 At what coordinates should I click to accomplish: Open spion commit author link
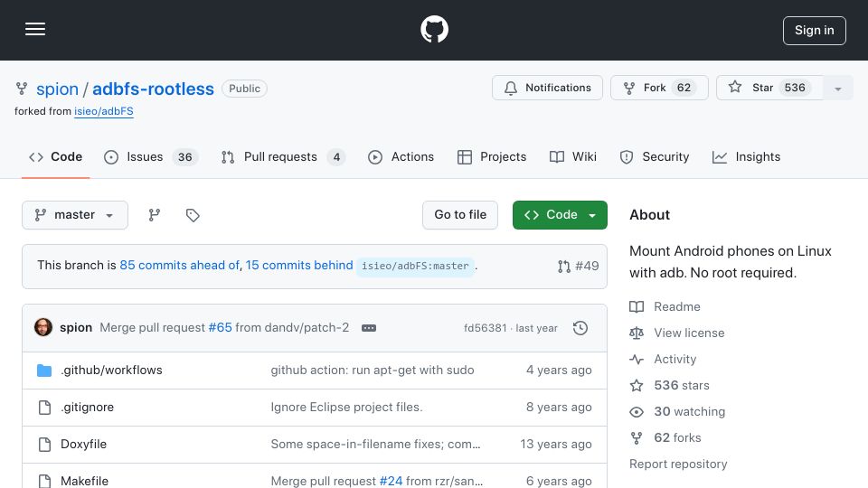coord(76,327)
